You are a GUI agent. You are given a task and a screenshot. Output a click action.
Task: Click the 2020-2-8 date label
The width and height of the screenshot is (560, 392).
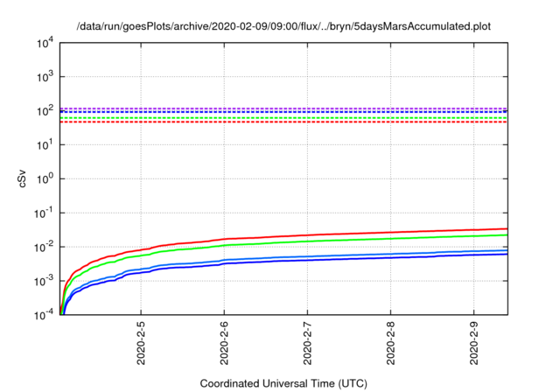(x=390, y=343)
